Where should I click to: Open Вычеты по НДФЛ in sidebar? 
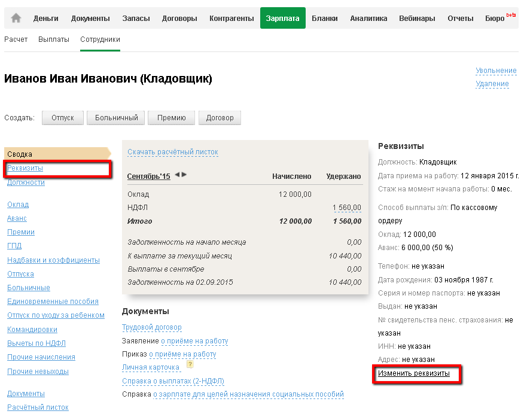click(36, 343)
